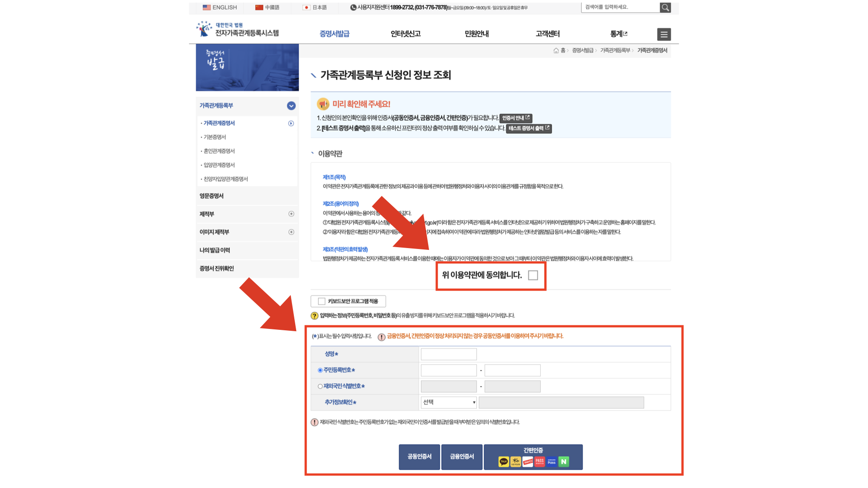Click the home icon in breadcrumb
868x488 pixels.
(556, 51)
